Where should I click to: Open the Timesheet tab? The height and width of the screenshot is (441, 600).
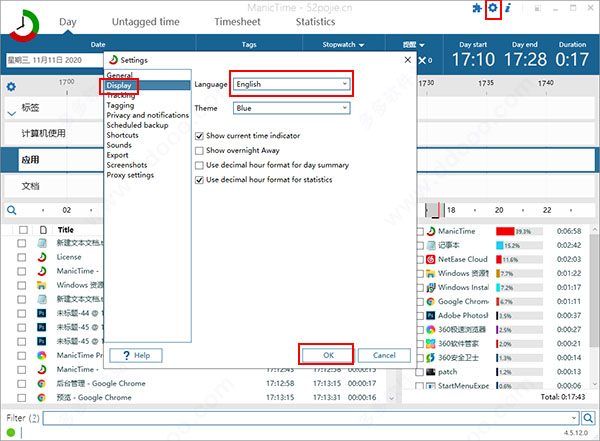tap(237, 22)
